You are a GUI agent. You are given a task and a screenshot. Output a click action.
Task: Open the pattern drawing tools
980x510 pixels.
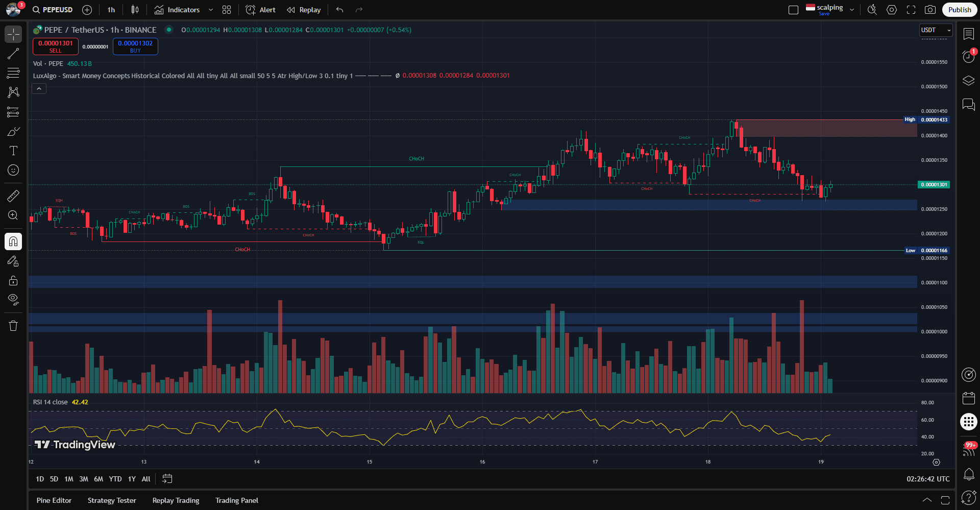click(x=13, y=92)
